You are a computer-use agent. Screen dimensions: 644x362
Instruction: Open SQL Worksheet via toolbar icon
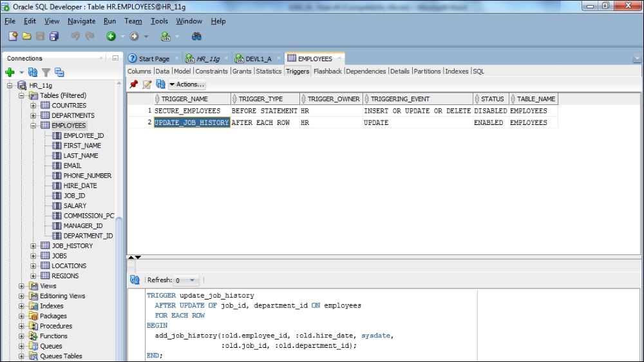166,36
